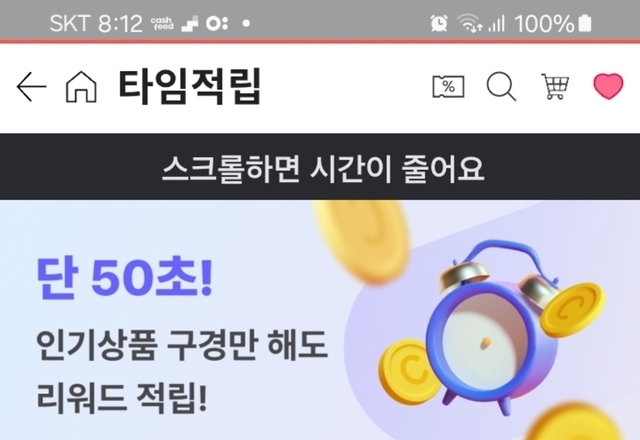
Task: Open search with magnifying glass icon
Action: coord(501,87)
